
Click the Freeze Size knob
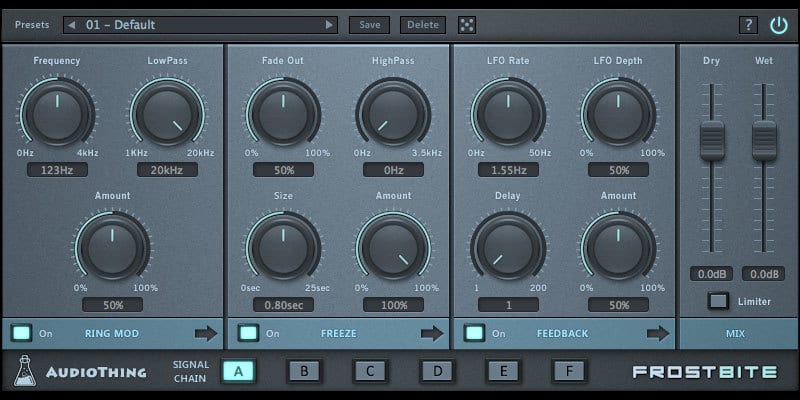283,248
